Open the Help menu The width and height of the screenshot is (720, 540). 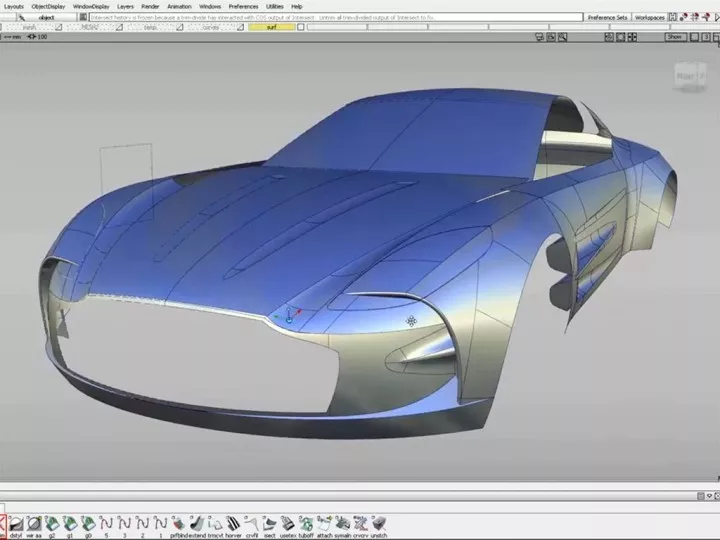297,6
